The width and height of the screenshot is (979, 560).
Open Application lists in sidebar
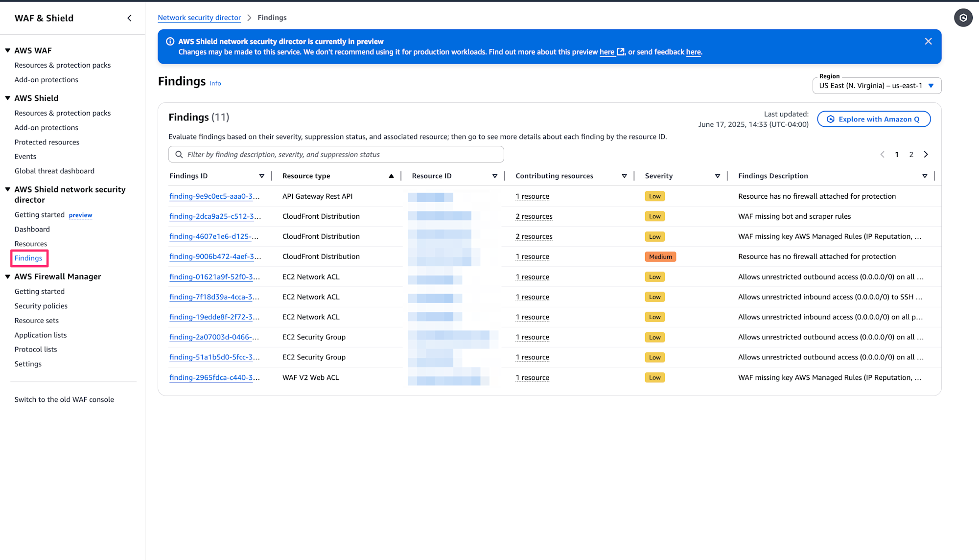(41, 335)
